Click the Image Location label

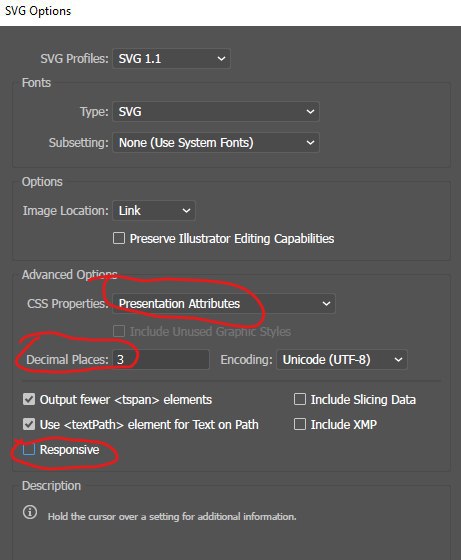[x=66, y=211]
